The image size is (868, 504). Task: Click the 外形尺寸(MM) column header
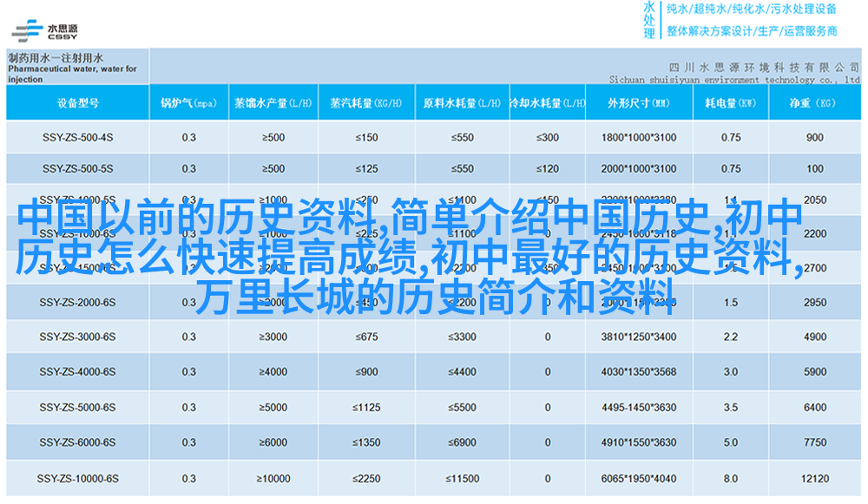[638, 103]
